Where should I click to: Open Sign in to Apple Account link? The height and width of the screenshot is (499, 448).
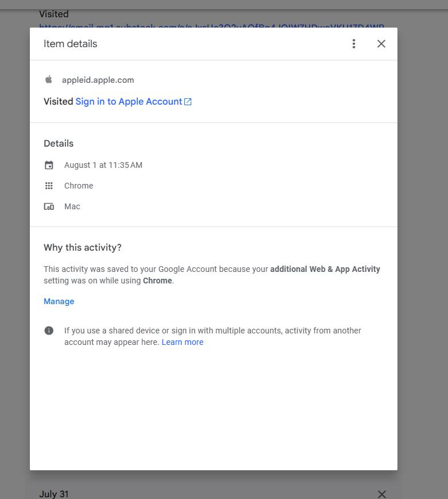coord(129,102)
